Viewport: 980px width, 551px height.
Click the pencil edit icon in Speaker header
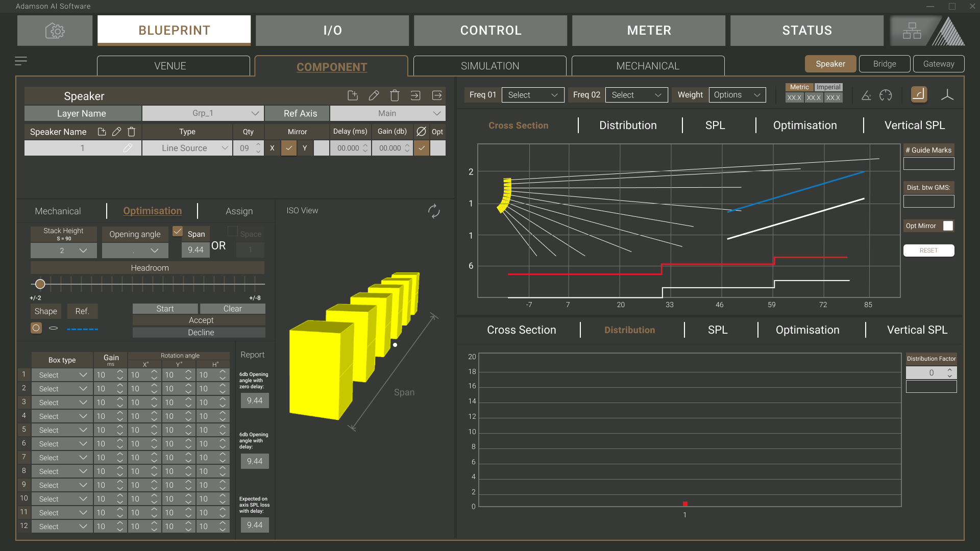coord(374,95)
